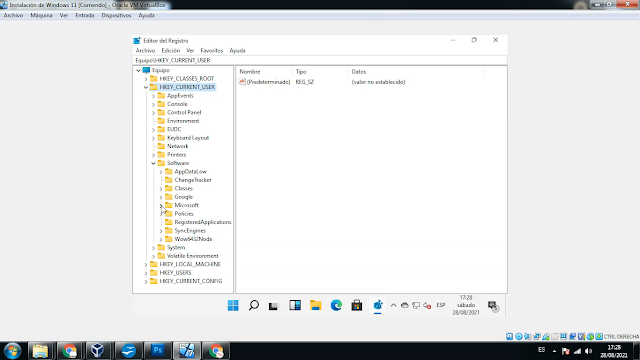Select the Keyboard Layout key
The image size is (640, 360).
coord(188,138)
